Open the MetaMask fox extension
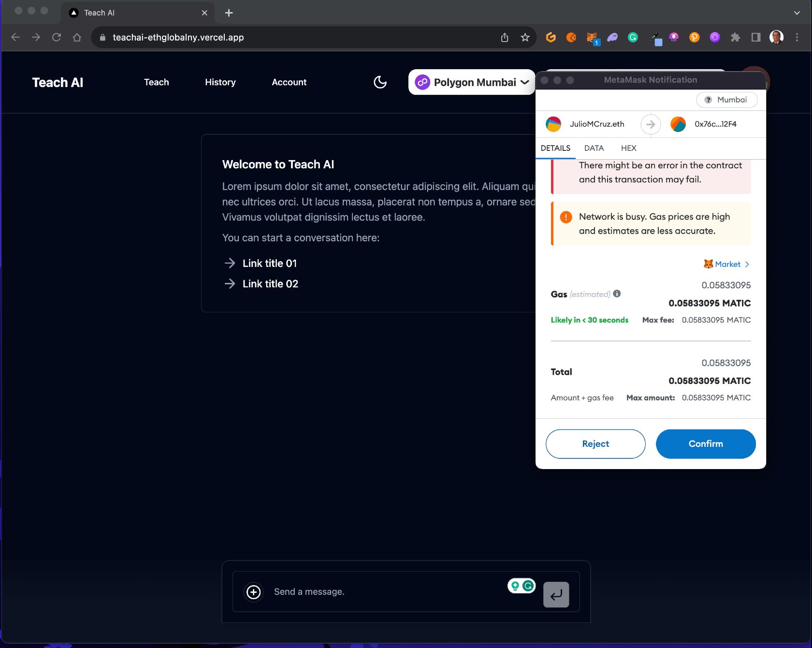Viewport: 812px width, 648px height. (x=592, y=38)
